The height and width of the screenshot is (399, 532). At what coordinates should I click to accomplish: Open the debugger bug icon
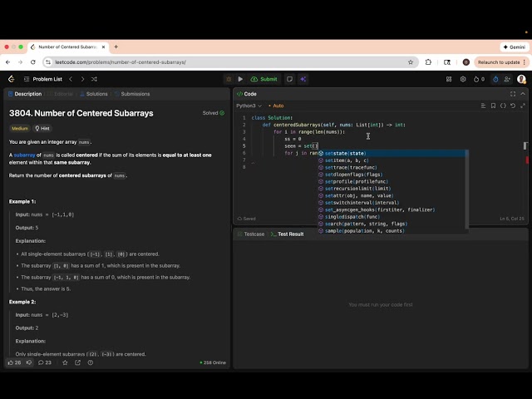(x=227, y=79)
